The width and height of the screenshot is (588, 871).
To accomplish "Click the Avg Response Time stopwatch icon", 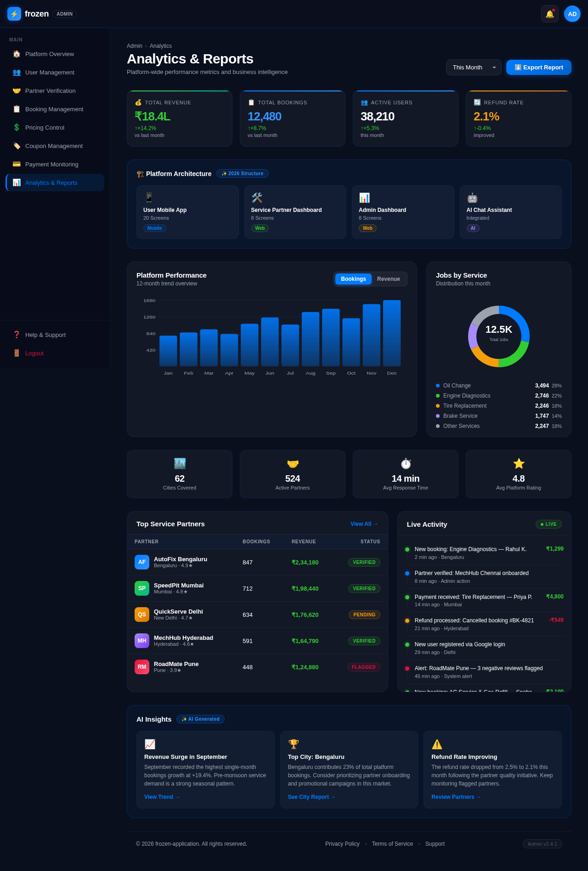I will pyautogui.click(x=406, y=463).
